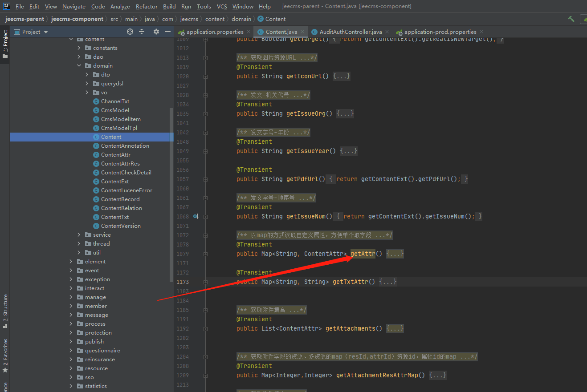This screenshot has width=587, height=392.
Task: Click the locate target icon in Project panel
Action: pyautogui.click(x=130, y=32)
